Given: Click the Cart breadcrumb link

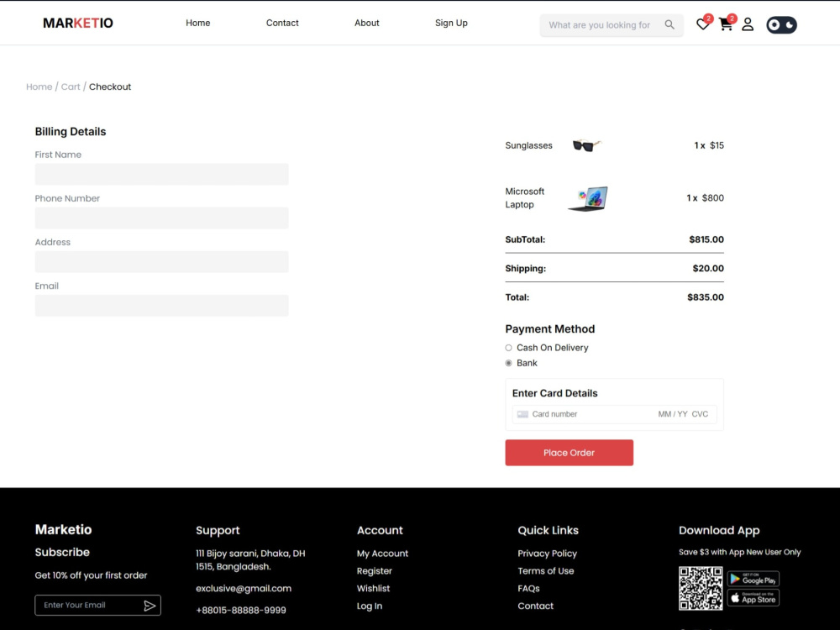Looking at the screenshot, I should click(71, 87).
